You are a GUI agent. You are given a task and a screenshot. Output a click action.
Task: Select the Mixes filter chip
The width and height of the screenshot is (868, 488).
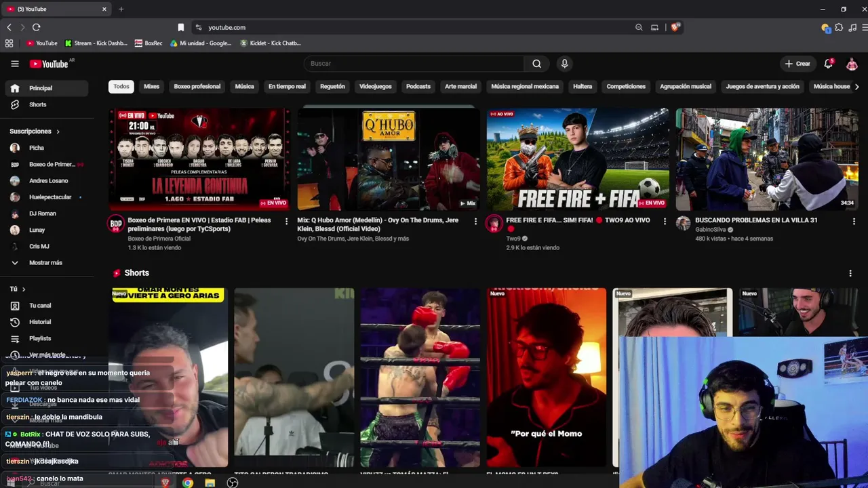pyautogui.click(x=151, y=87)
